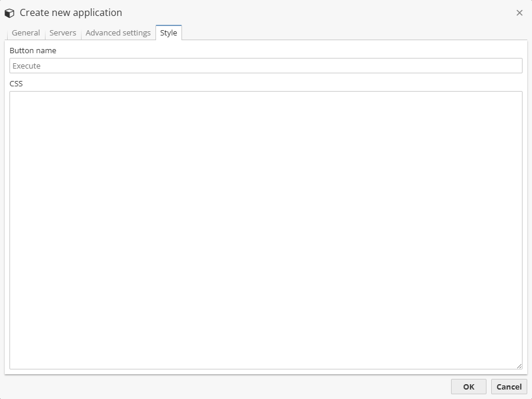Viewport: 532px width, 399px height.
Task: Focus the large CSS text area
Action: (x=266, y=231)
